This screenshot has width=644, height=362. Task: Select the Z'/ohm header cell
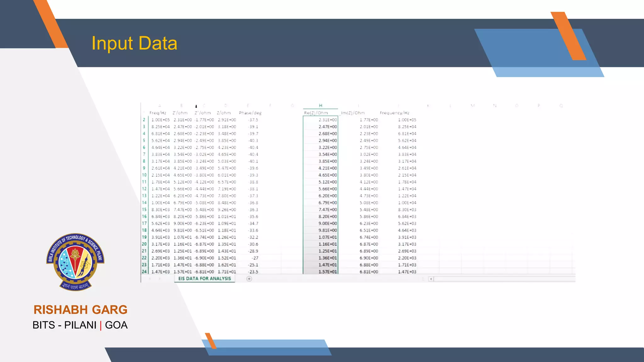pyautogui.click(x=180, y=113)
